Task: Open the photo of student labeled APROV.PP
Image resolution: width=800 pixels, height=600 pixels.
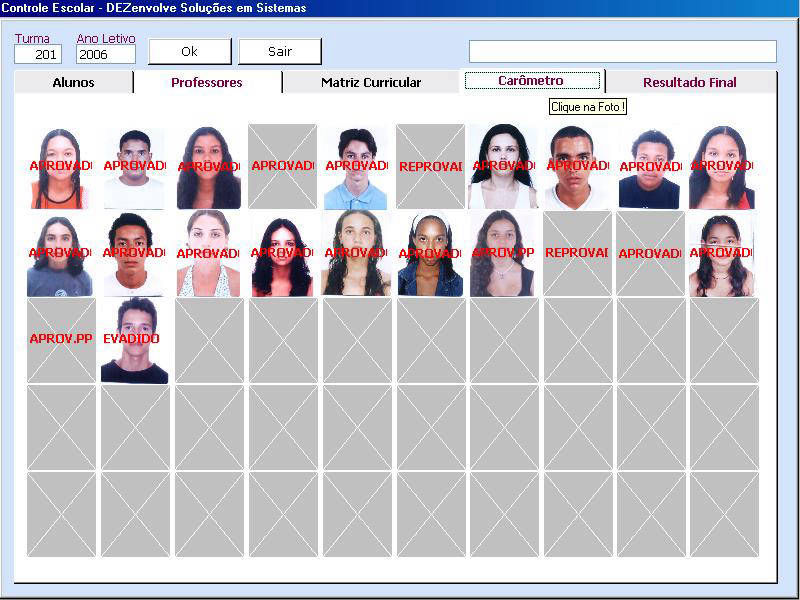Action: (x=503, y=253)
